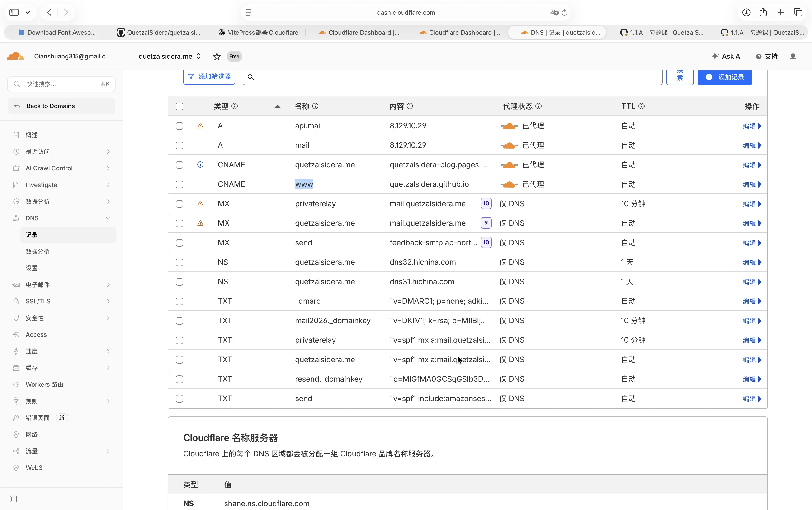
Task: Click info icon next to 代理状态 header
Action: click(x=538, y=106)
